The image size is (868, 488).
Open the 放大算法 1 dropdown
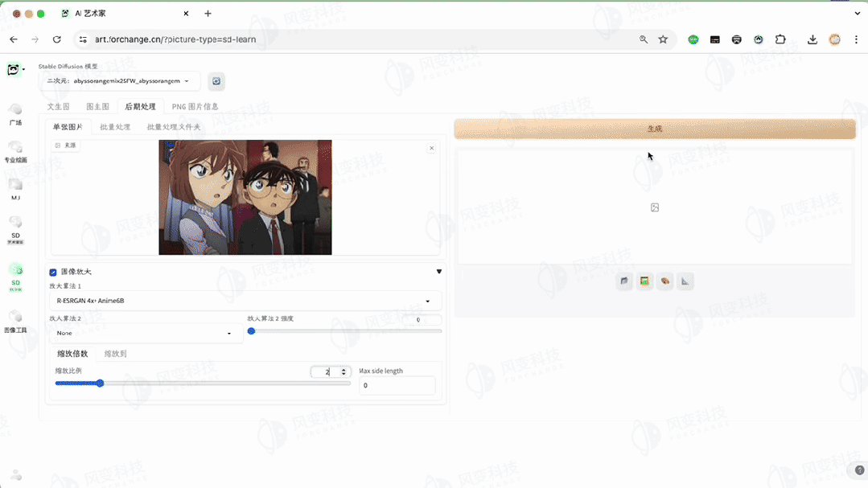pos(245,301)
